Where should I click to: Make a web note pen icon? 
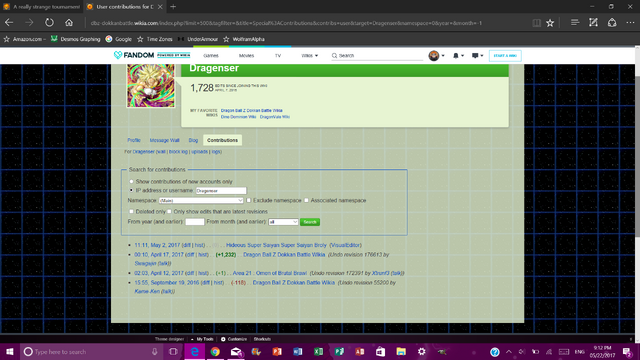click(593, 22)
